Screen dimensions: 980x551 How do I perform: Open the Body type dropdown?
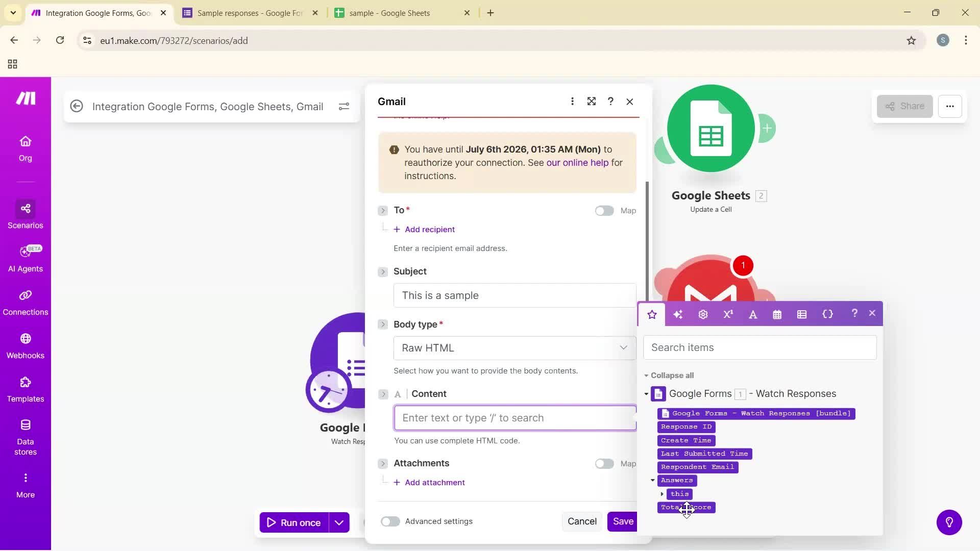[x=514, y=347]
